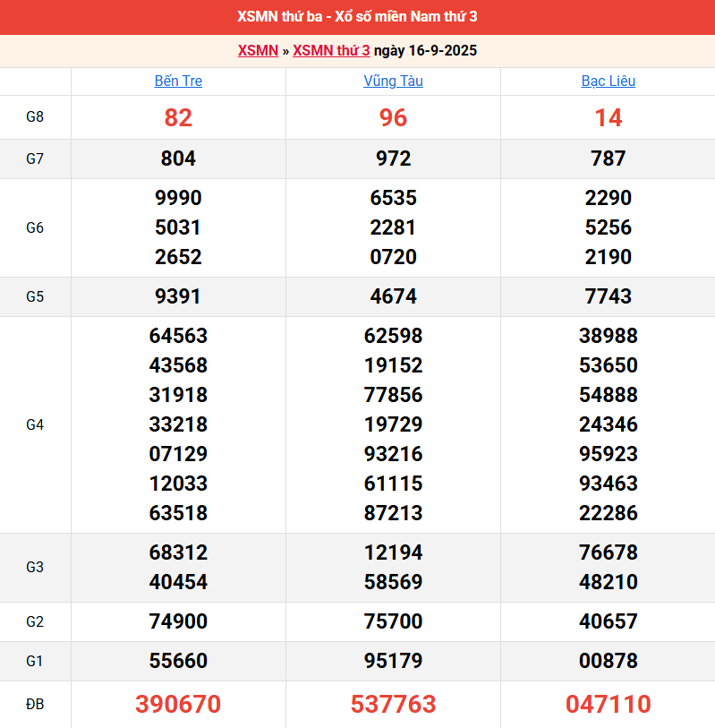Click the G2 number 74900
The height and width of the screenshot is (728, 715).
click(178, 621)
